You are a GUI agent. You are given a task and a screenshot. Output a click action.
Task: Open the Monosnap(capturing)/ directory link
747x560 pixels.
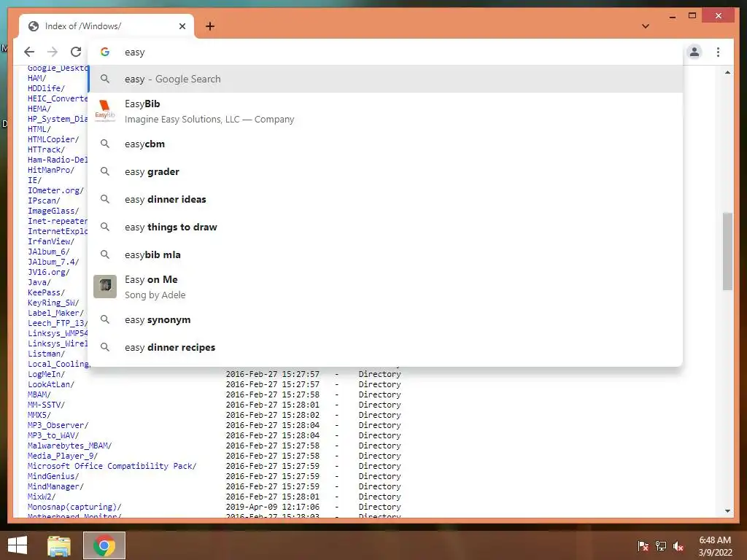[74, 507]
